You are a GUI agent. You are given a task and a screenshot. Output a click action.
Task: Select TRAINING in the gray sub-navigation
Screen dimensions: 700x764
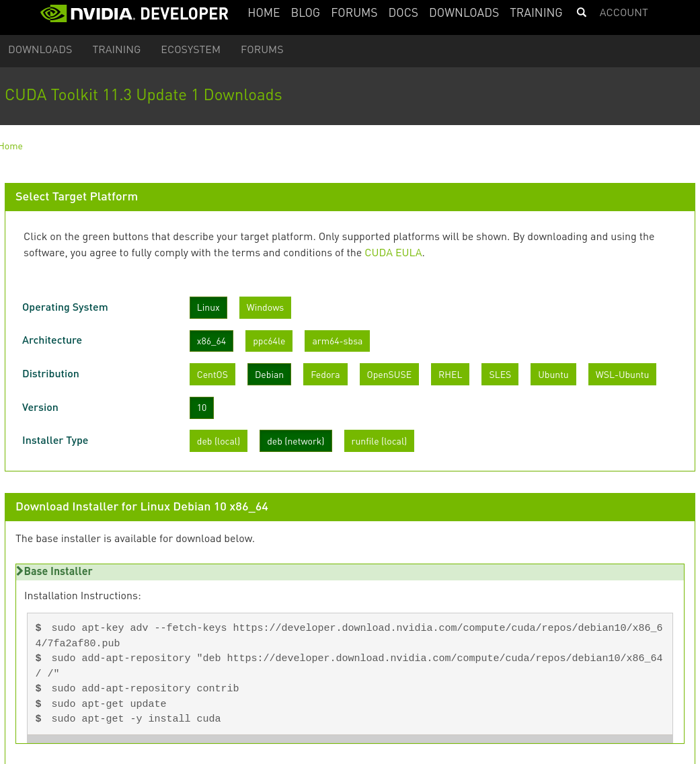[x=116, y=50]
